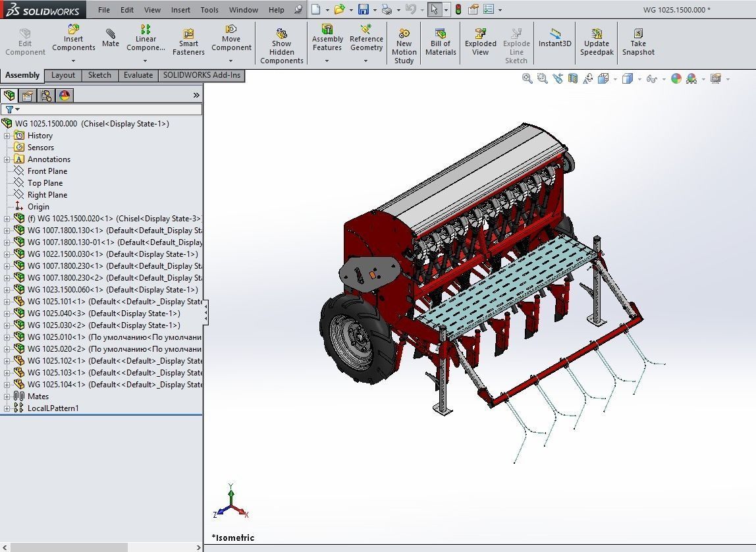Switch to SOLIDWORKS Add-Ins tab
756x552 pixels.
(x=202, y=75)
